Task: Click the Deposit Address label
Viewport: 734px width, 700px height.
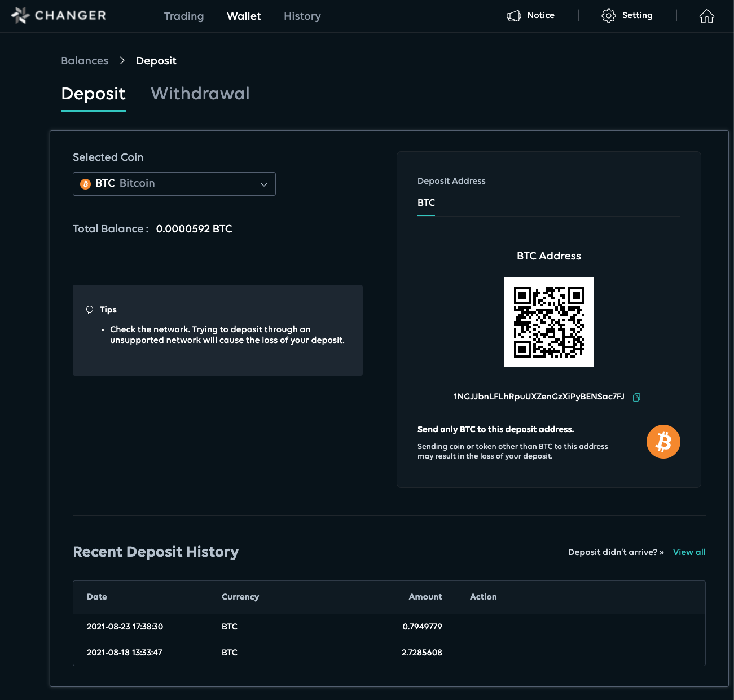Action: pos(451,181)
